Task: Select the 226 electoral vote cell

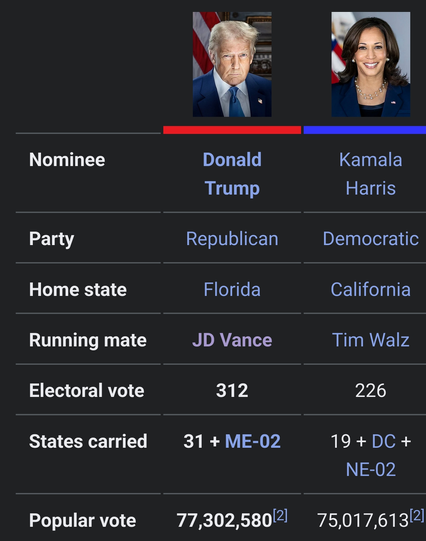Action: 365,390
